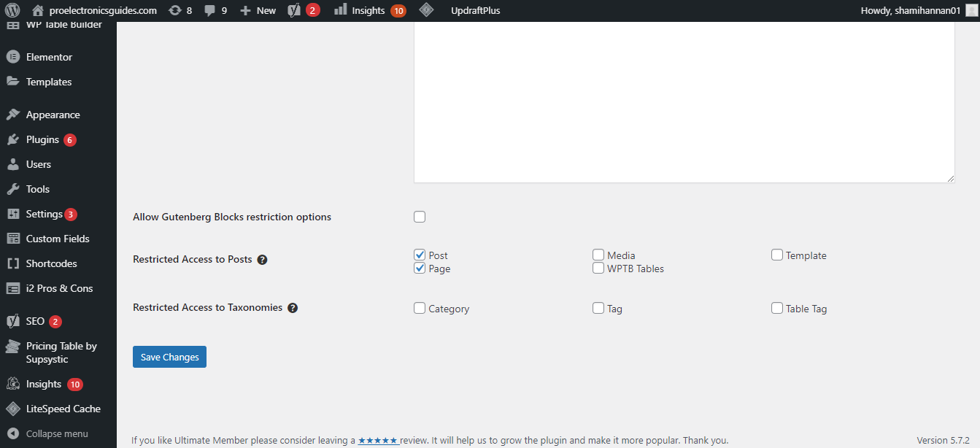This screenshot has width=980, height=448.
Task: Click inside the large text area
Action: tap(684, 102)
